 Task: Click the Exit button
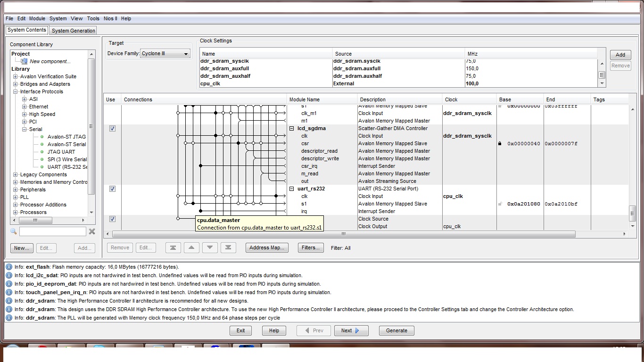(240, 330)
